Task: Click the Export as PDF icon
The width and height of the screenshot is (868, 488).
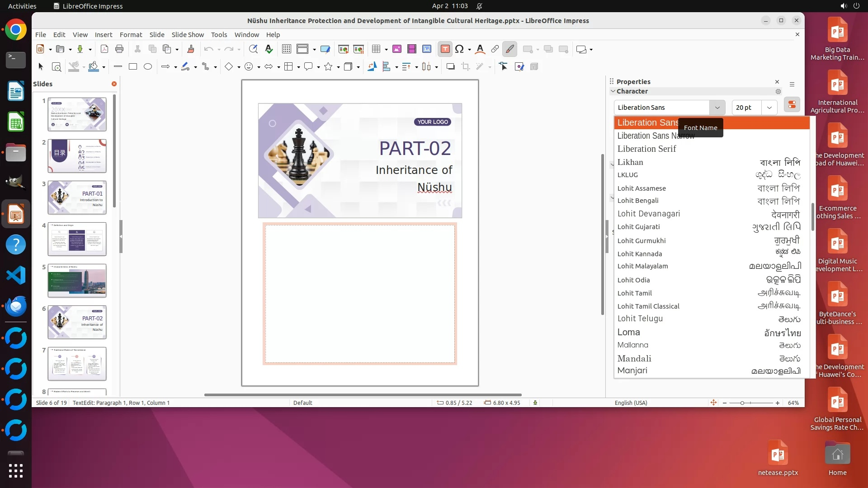Action: [104, 49]
